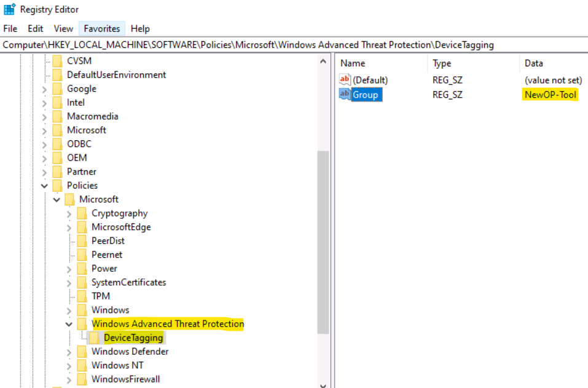
Task: Expand the Cryptography key
Action: (x=69, y=214)
